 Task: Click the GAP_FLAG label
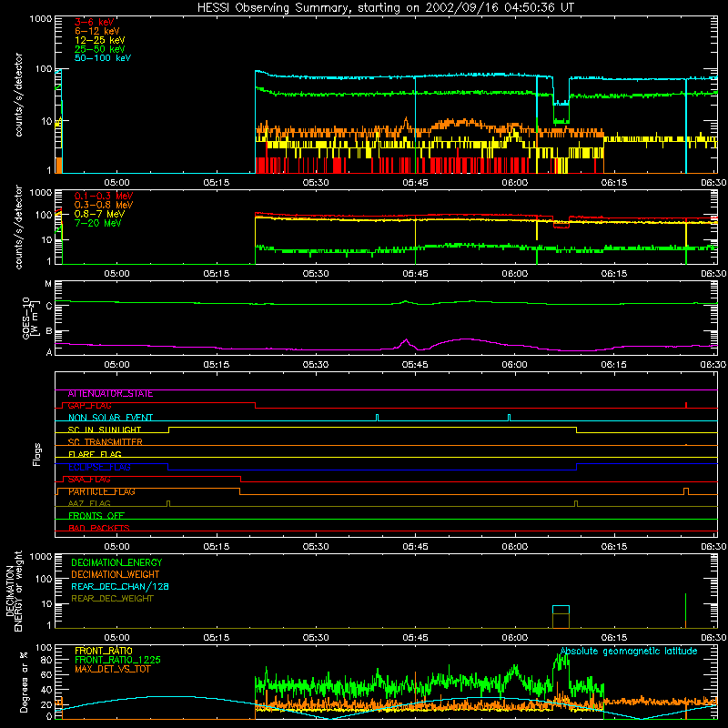[x=89, y=406]
